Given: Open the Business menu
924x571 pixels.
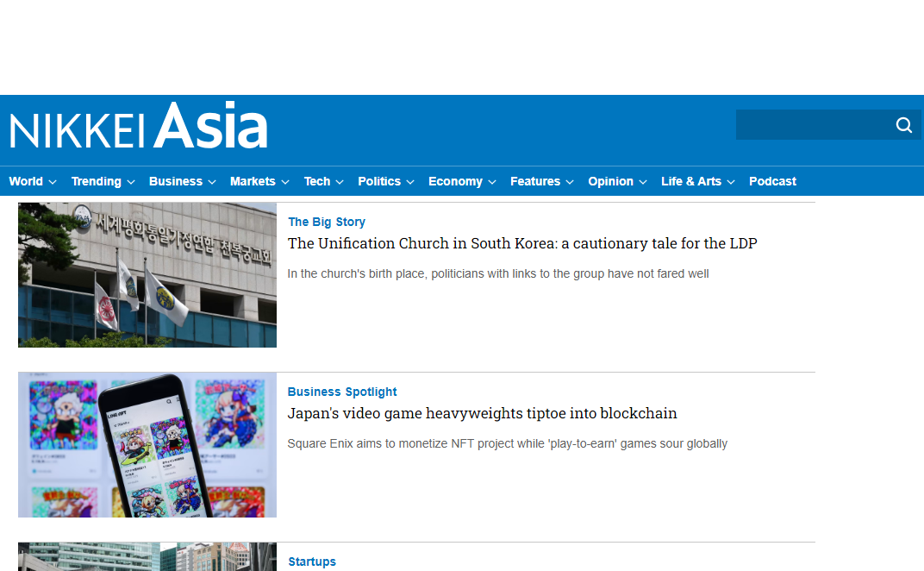Looking at the screenshot, I should [x=176, y=181].
